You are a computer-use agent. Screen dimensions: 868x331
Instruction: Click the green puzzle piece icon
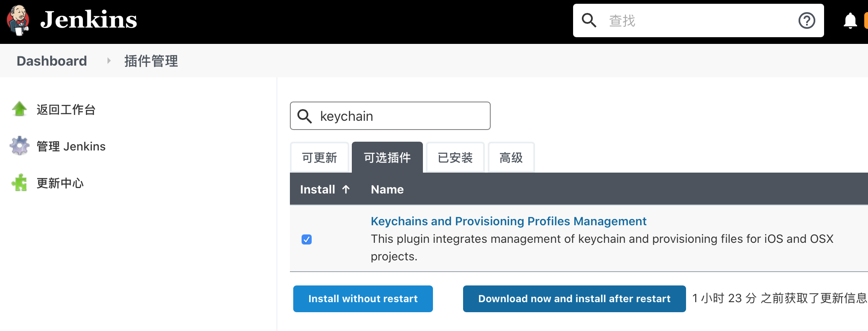19,183
